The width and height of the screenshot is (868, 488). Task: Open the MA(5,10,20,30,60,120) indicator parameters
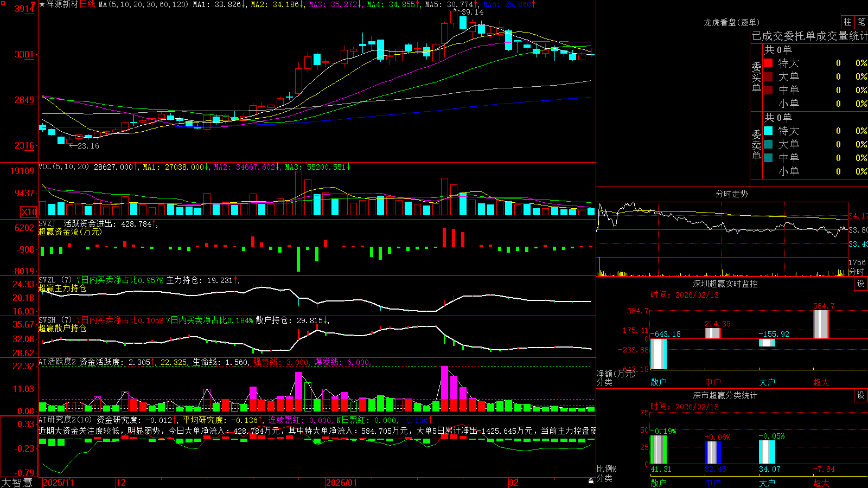[143, 4]
